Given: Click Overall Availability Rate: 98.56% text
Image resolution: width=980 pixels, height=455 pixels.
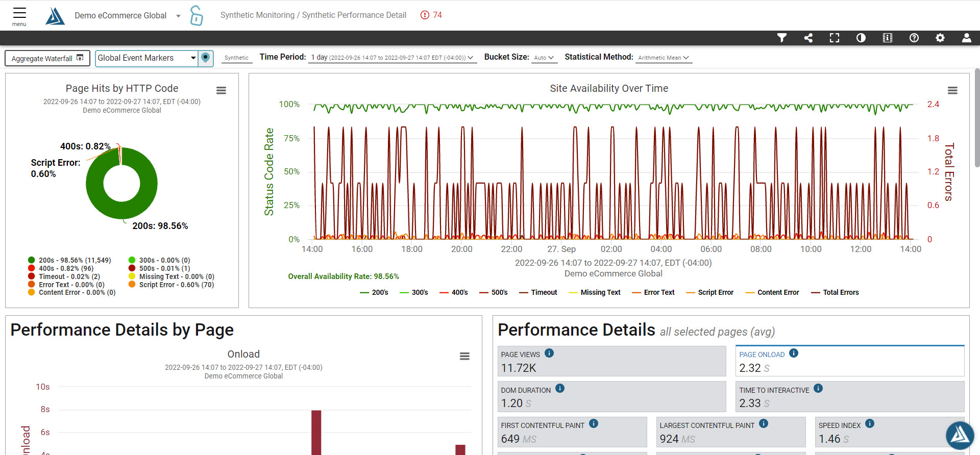Looking at the screenshot, I should coord(344,276).
